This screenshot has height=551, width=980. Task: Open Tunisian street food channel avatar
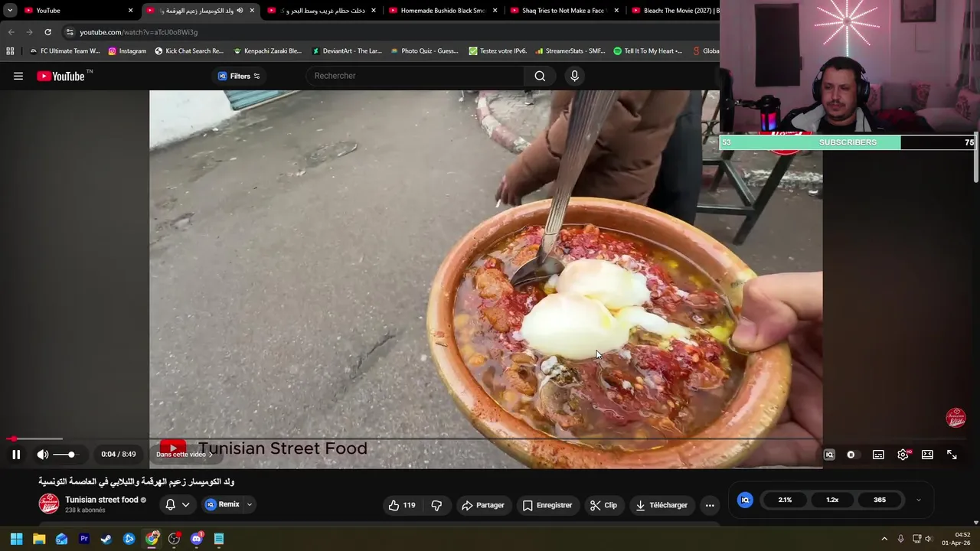coord(49,504)
